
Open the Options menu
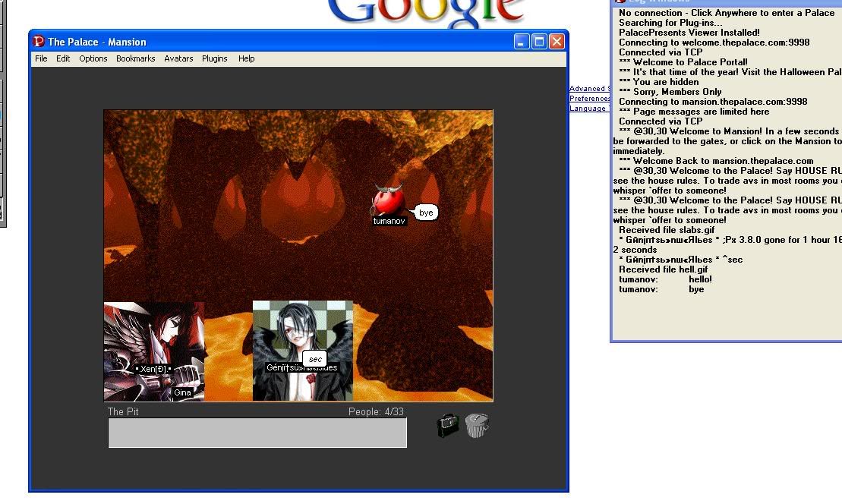93,58
